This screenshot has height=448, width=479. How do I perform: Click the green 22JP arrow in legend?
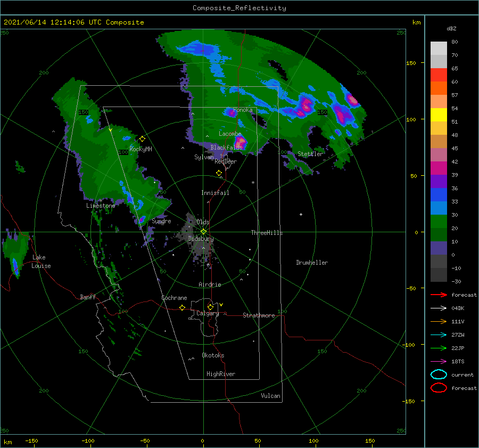(x=439, y=348)
